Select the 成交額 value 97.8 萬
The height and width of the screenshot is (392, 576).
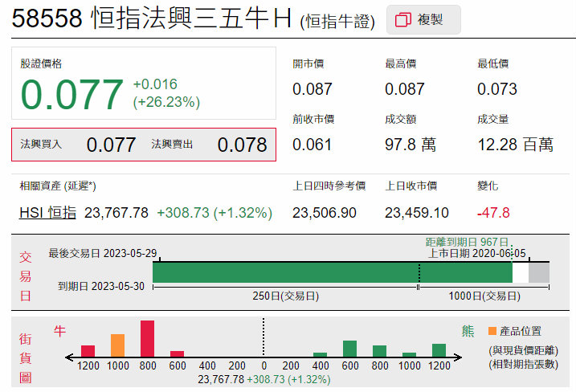[411, 145]
